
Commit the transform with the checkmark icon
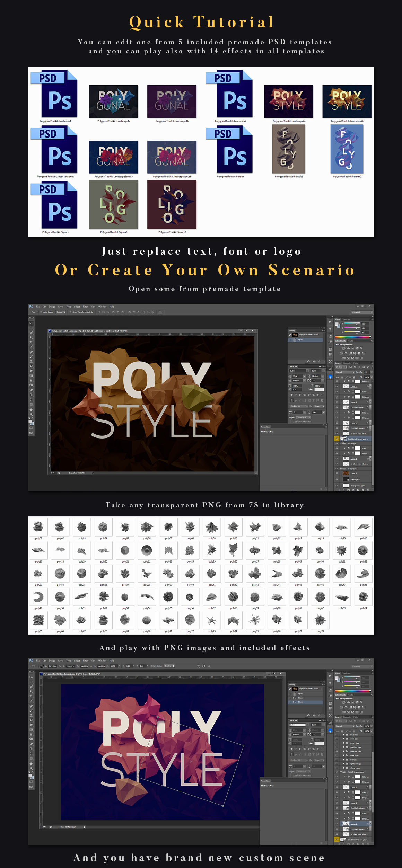(209, 666)
